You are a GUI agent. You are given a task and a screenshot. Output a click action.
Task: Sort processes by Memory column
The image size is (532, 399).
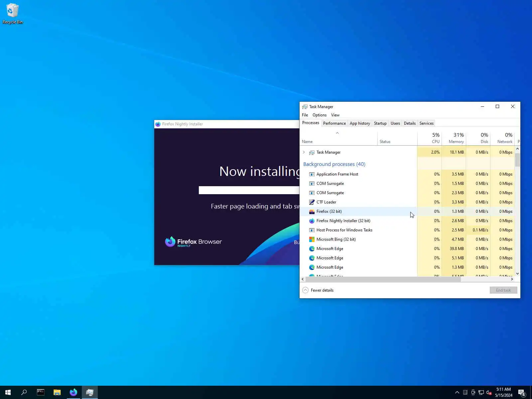[454, 138]
